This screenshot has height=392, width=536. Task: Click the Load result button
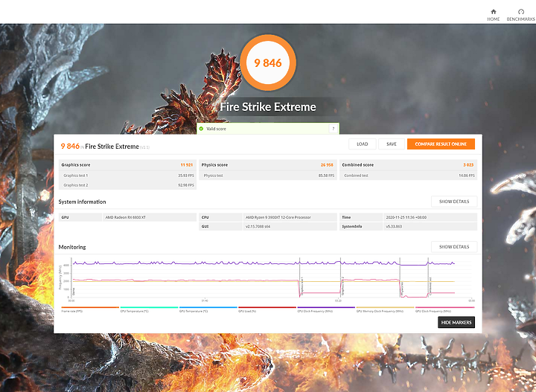[x=363, y=144]
